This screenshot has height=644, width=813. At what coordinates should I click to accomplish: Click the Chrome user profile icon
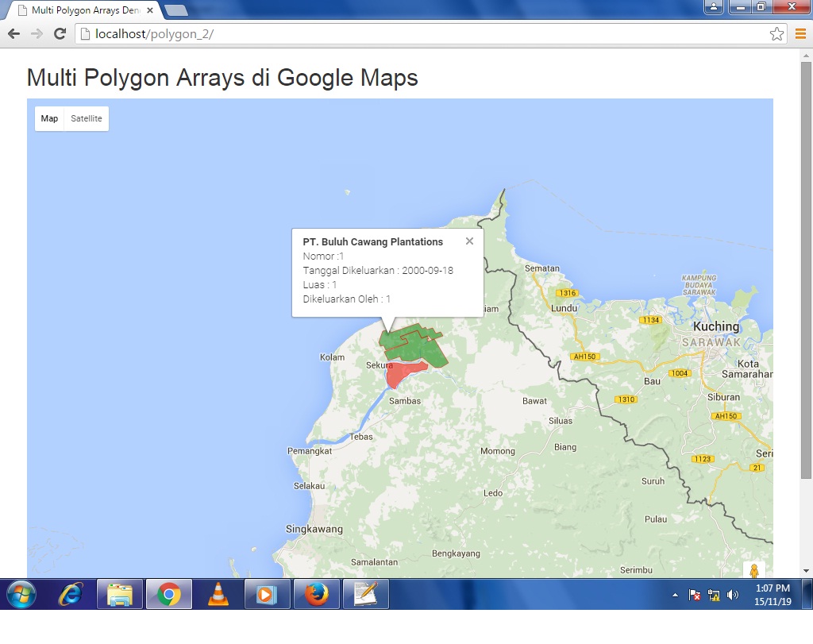pos(714,6)
